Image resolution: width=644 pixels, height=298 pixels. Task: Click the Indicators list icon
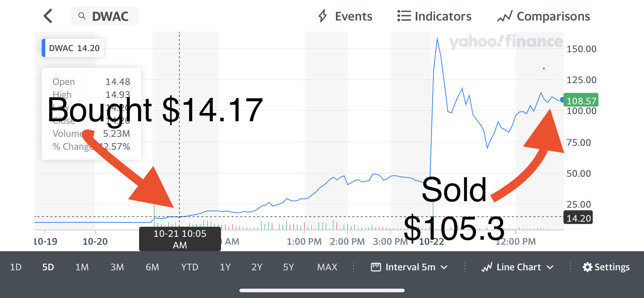(x=404, y=16)
